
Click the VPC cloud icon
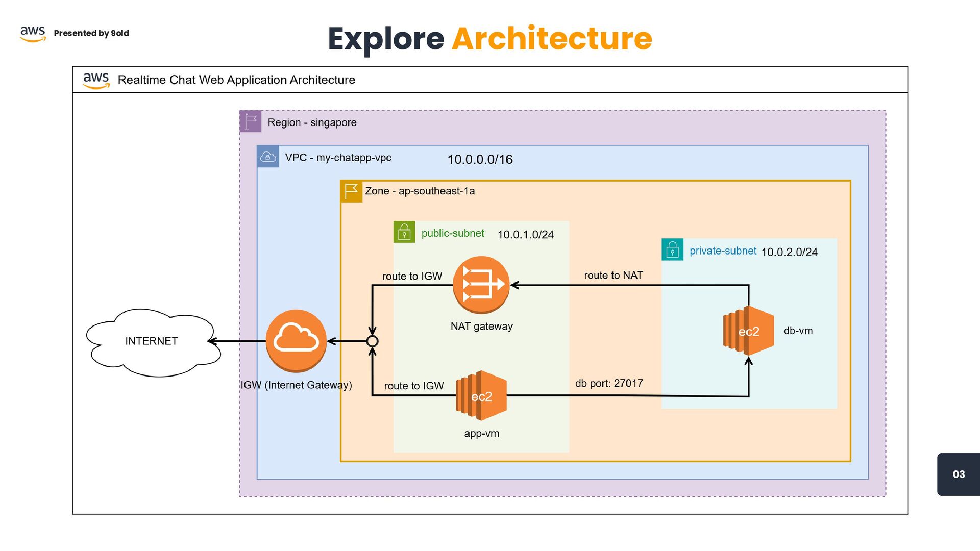[268, 157]
